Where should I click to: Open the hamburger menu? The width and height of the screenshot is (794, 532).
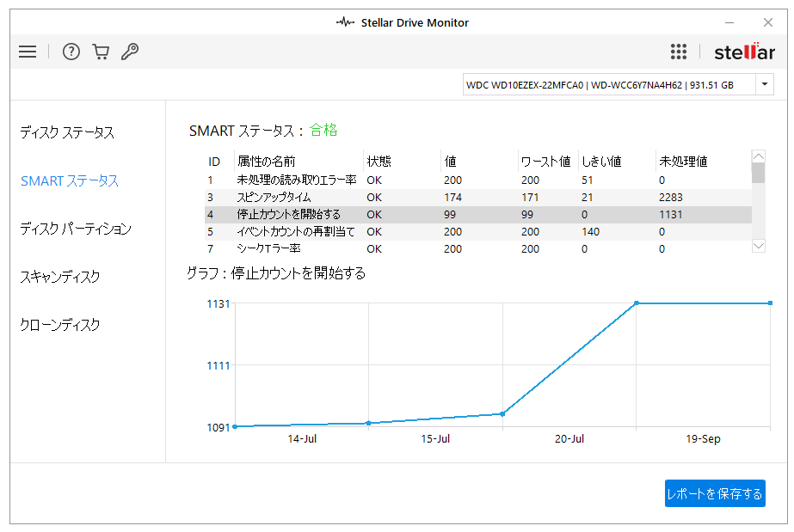pyautogui.click(x=28, y=52)
